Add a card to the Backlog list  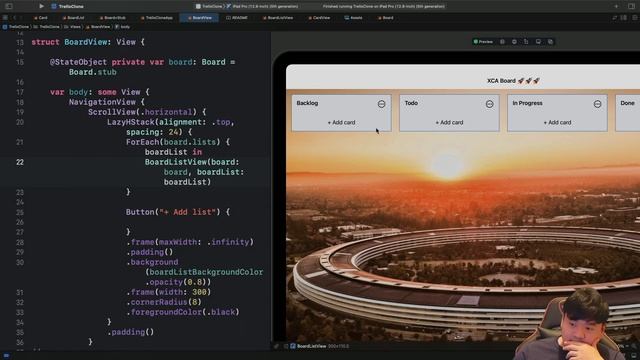point(341,122)
